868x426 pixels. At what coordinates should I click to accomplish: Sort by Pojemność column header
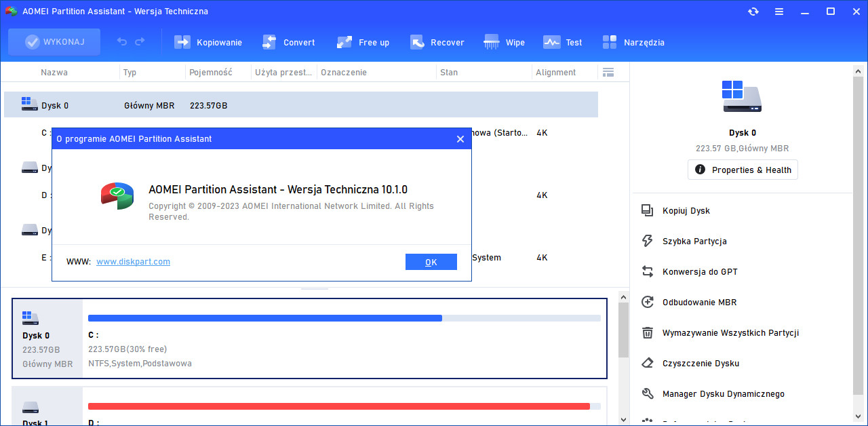(211, 73)
